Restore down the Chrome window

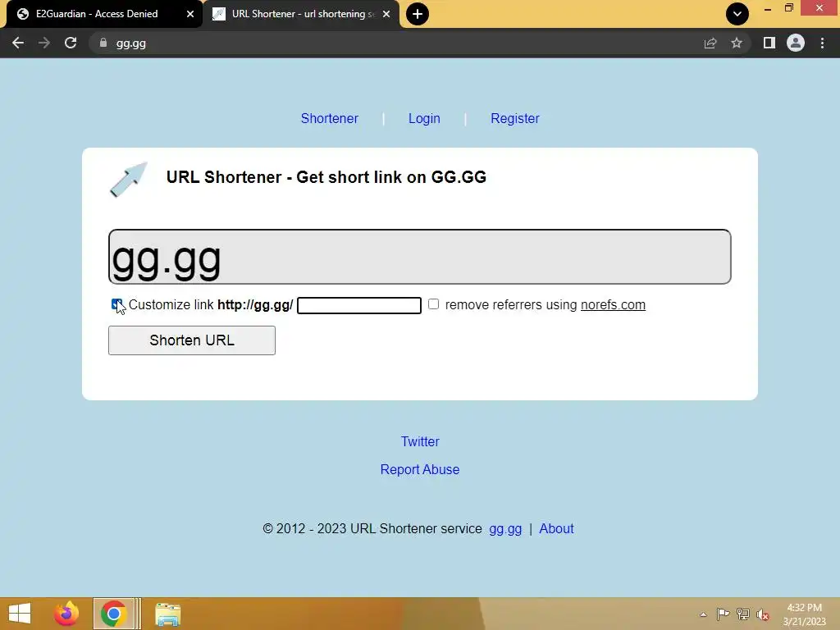[x=788, y=8]
